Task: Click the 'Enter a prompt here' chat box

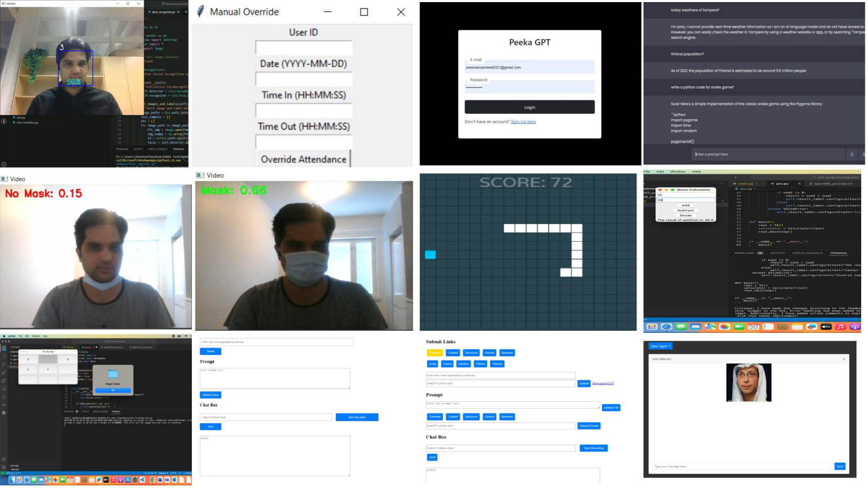Action: [x=769, y=155]
